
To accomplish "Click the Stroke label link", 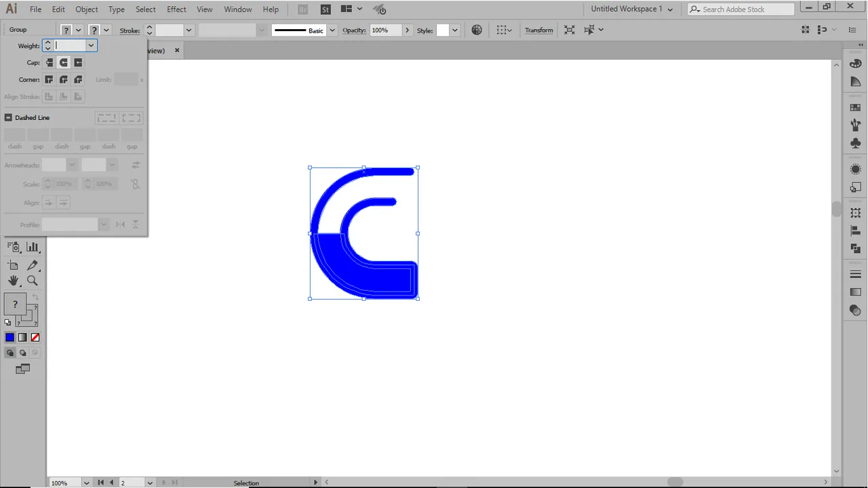I will click(130, 30).
